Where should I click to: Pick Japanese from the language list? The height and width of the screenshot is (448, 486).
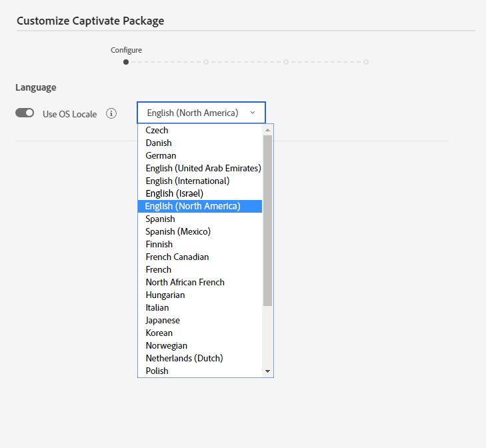click(163, 320)
